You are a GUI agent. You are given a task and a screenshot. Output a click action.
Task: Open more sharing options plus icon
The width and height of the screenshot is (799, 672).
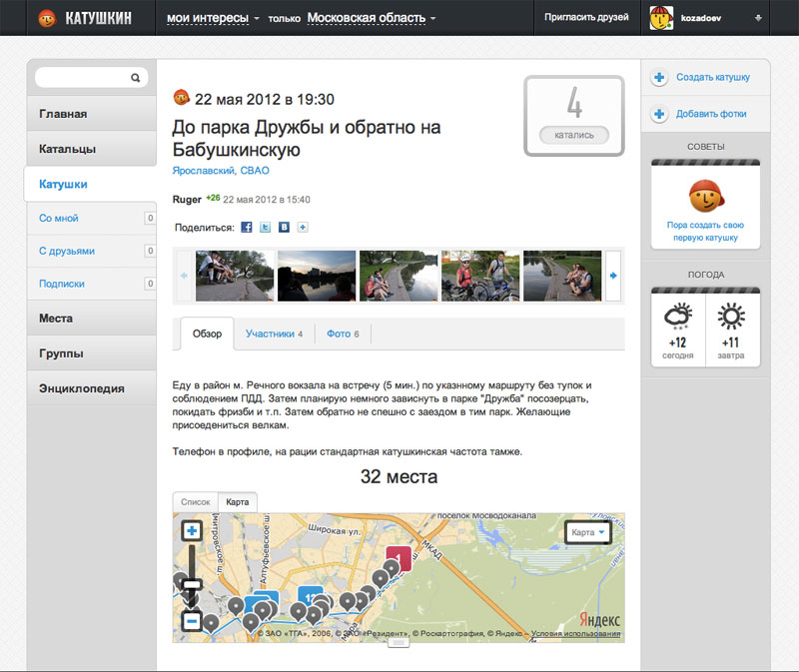tap(303, 228)
